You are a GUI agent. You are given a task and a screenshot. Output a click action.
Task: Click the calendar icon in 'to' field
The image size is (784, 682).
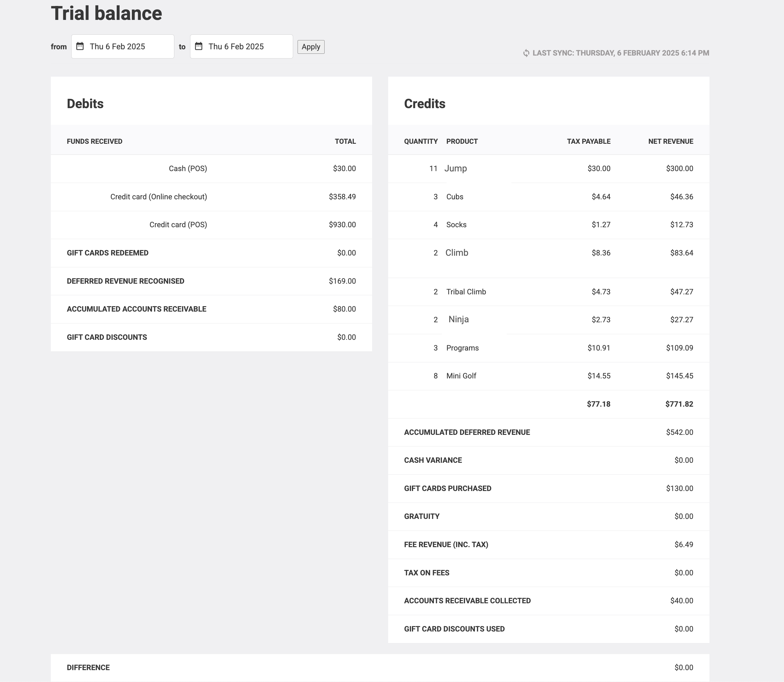click(199, 46)
